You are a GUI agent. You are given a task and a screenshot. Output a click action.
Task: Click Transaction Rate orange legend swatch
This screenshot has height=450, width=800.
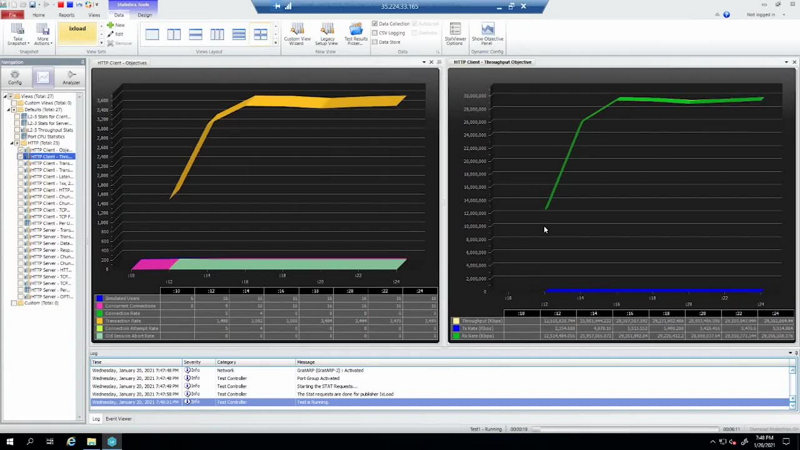coord(99,321)
